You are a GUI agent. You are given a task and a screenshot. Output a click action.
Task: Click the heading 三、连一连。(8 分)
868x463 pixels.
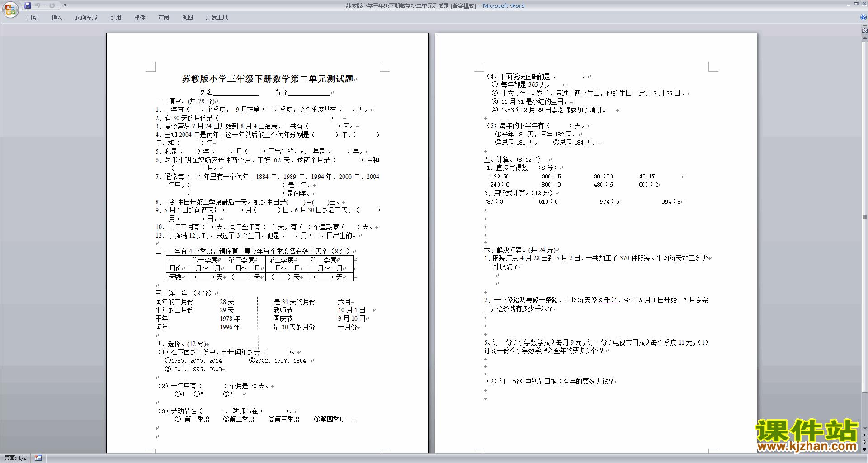point(184,293)
